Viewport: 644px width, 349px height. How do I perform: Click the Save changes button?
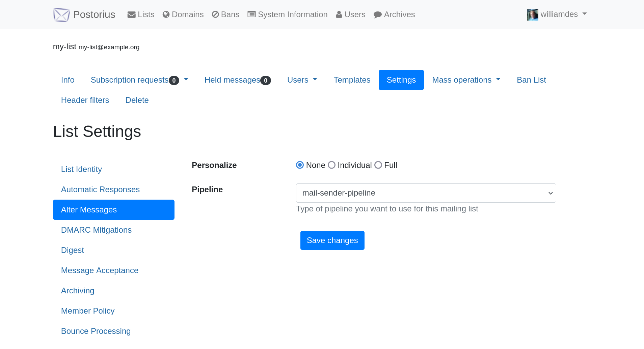pos(332,240)
